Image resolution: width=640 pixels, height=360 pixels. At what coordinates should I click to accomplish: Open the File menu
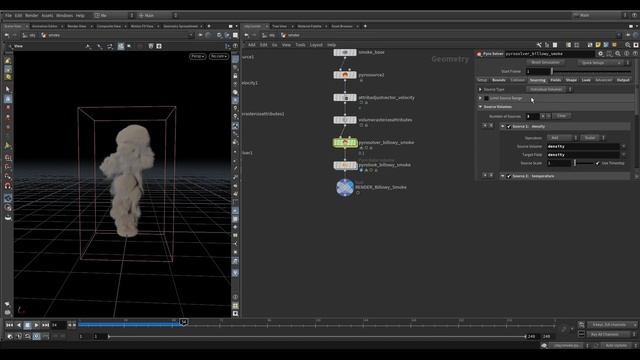[8, 16]
